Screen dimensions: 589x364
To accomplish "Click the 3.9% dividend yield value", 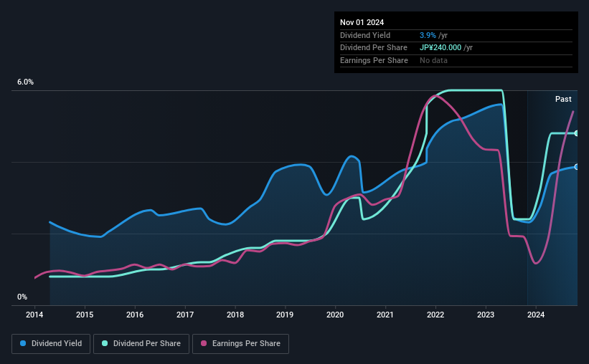I will click(428, 35).
